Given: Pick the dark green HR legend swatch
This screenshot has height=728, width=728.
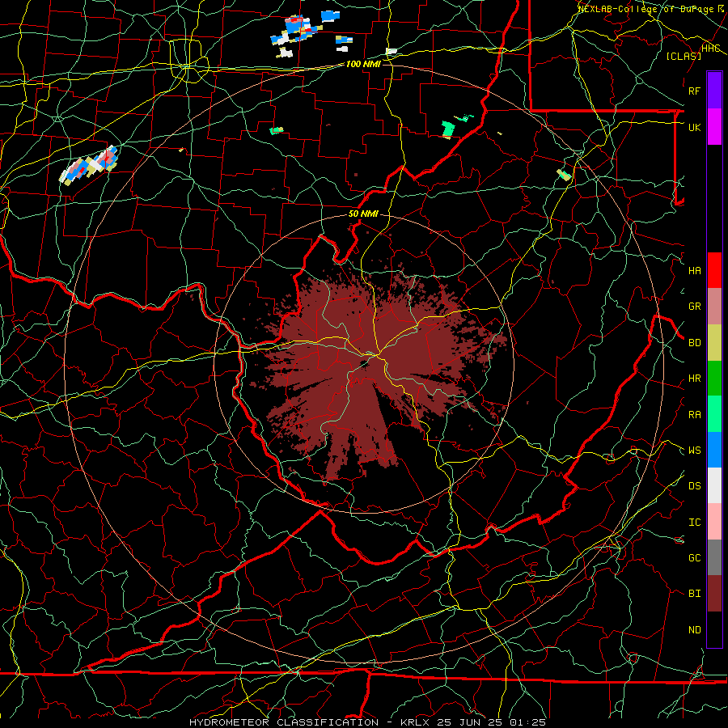Looking at the screenshot, I should coord(714,379).
